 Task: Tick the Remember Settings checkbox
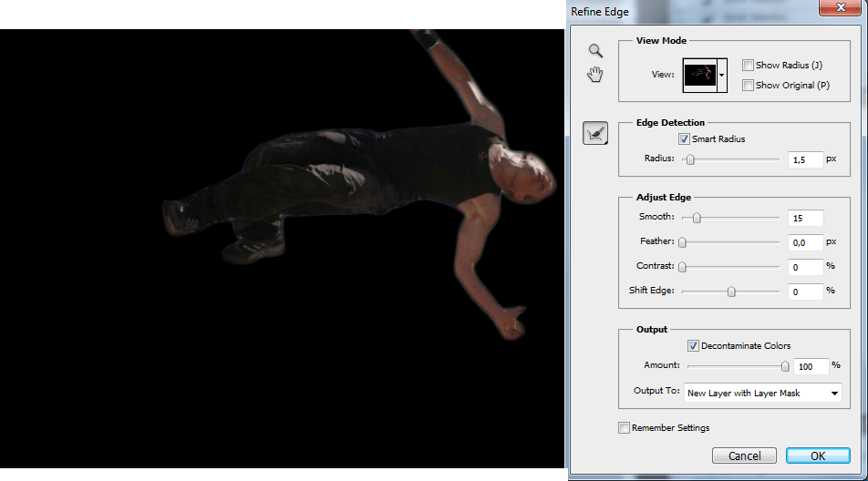point(624,428)
